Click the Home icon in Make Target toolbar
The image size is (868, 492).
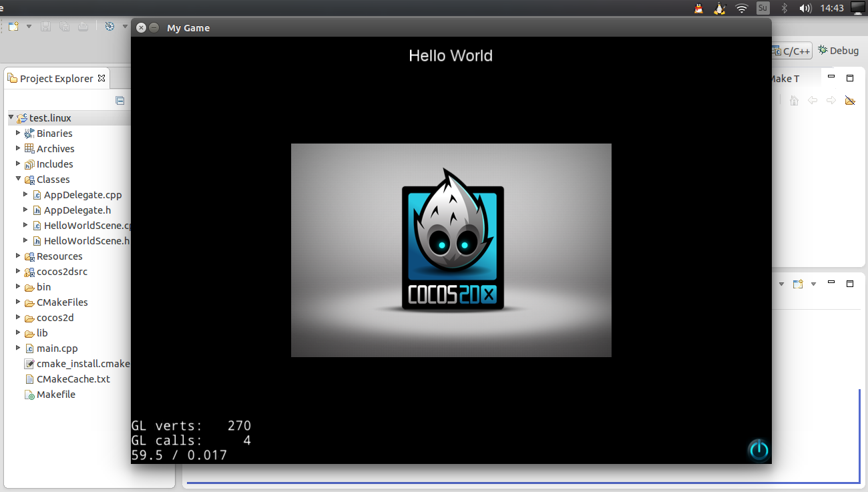pos(794,101)
